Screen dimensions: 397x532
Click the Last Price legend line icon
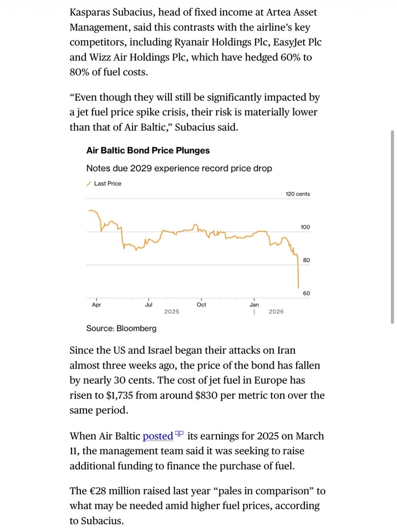pos(89,183)
